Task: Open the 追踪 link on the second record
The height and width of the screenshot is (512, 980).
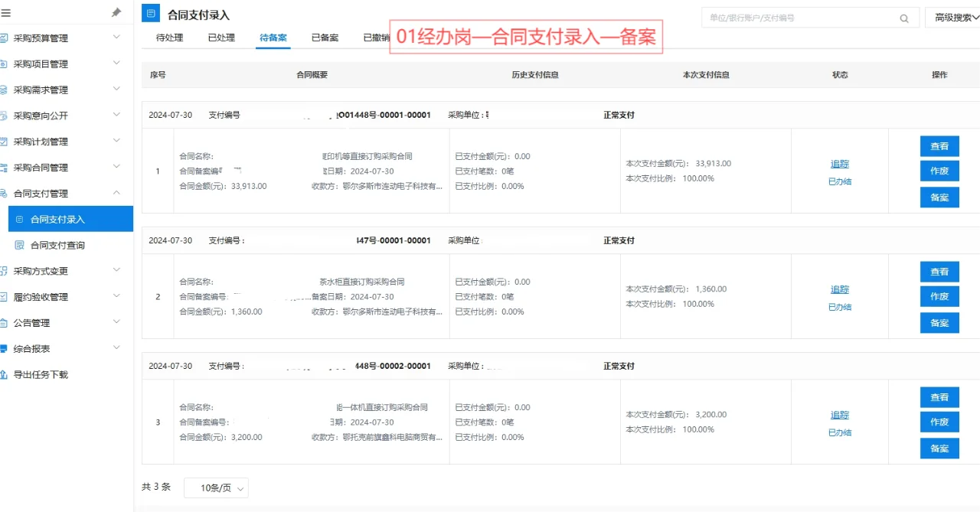Action: click(839, 289)
